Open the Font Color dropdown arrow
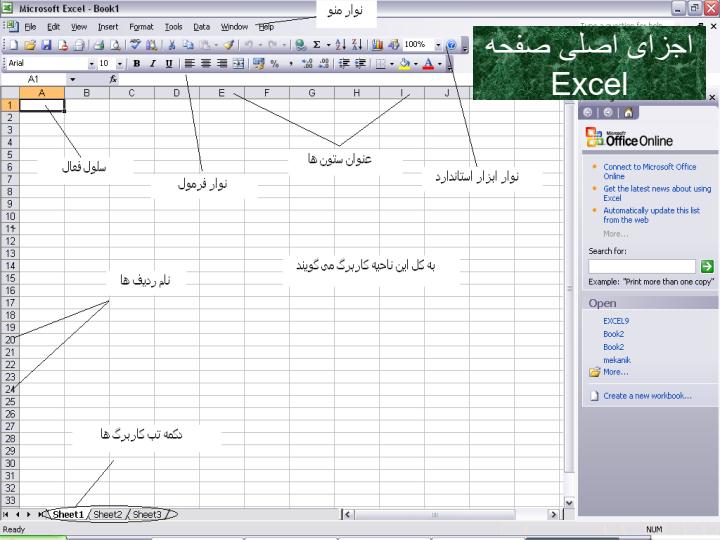The image size is (720, 540). [x=439, y=64]
